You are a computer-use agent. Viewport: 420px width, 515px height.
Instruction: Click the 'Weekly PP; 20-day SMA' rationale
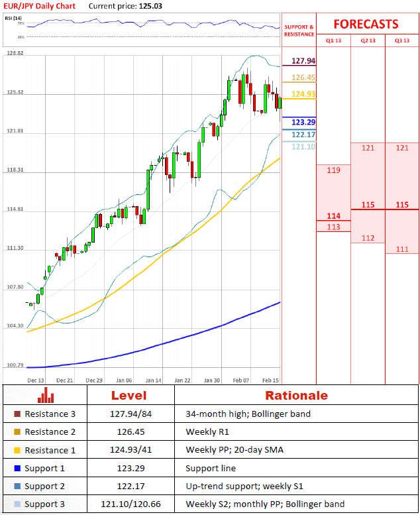pos(235,449)
